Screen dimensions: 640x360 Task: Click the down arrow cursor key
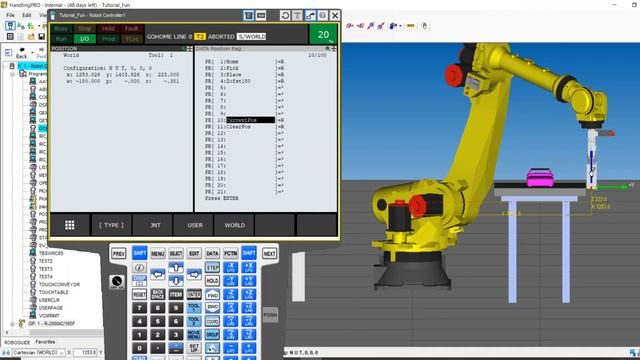coord(176,281)
